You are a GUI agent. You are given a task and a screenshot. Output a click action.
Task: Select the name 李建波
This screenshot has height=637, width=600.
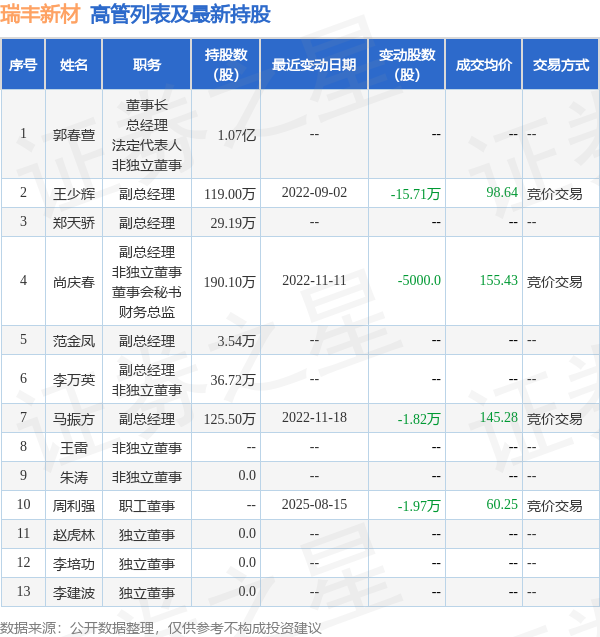[74, 593]
